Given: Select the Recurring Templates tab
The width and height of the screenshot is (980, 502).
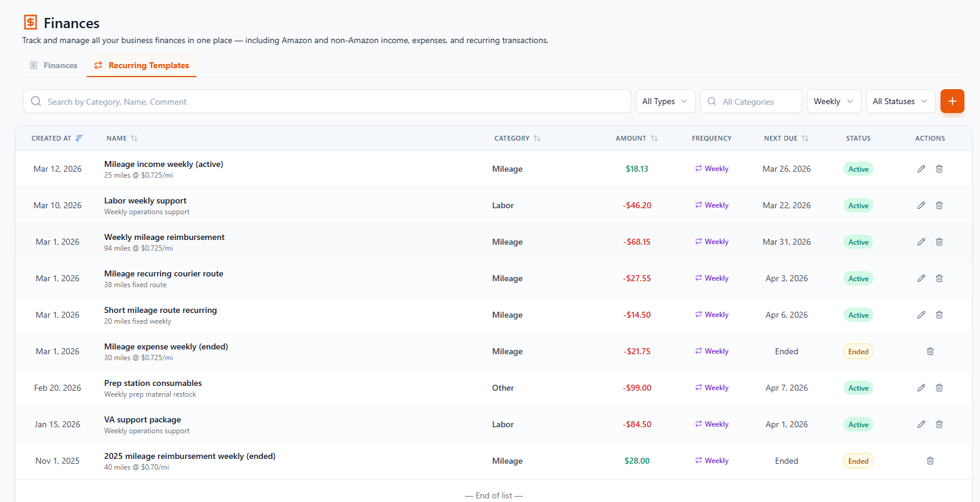Looking at the screenshot, I should 141,65.
